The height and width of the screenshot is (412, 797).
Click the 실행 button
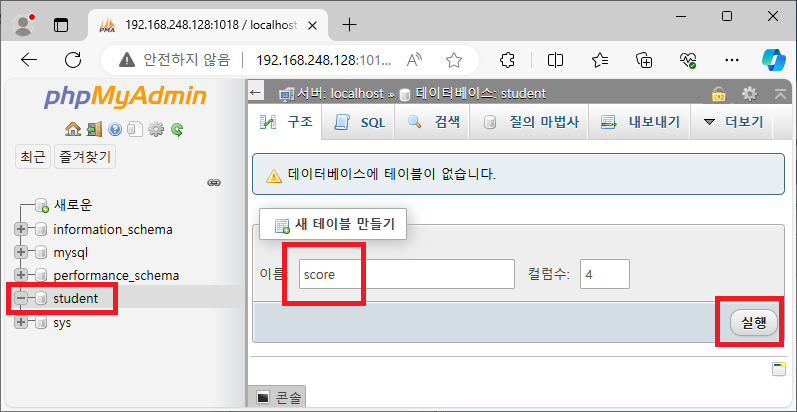click(754, 323)
